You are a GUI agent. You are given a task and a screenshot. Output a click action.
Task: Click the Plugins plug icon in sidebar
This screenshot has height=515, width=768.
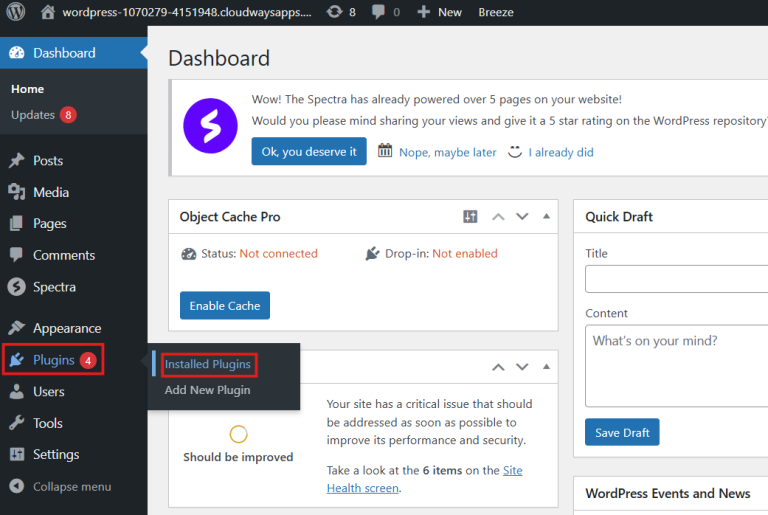pyautogui.click(x=17, y=360)
